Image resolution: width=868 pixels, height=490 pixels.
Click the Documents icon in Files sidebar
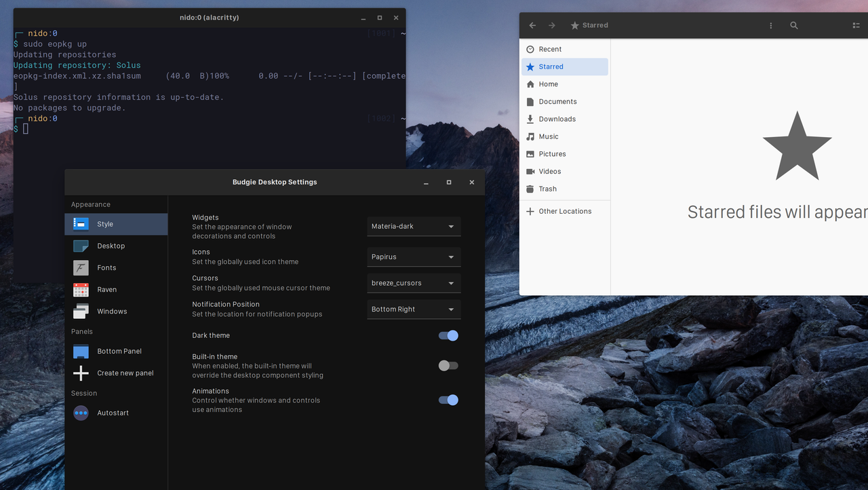530,102
